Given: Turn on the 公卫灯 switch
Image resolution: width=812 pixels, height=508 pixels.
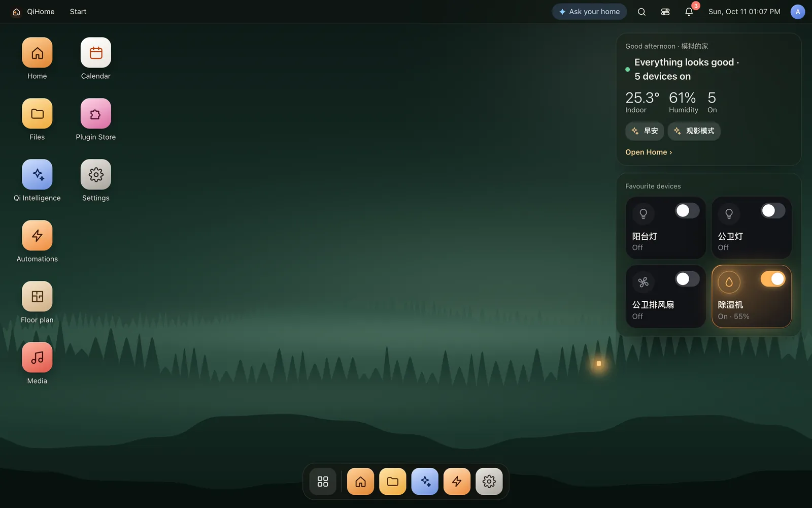Looking at the screenshot, I should 773,211.
